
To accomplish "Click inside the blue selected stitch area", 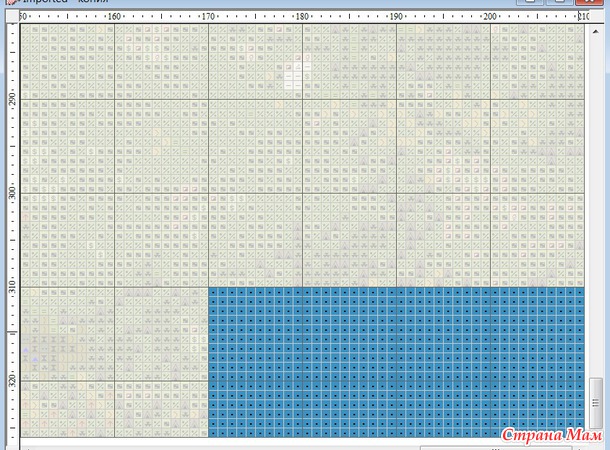I will coord(396,362).
